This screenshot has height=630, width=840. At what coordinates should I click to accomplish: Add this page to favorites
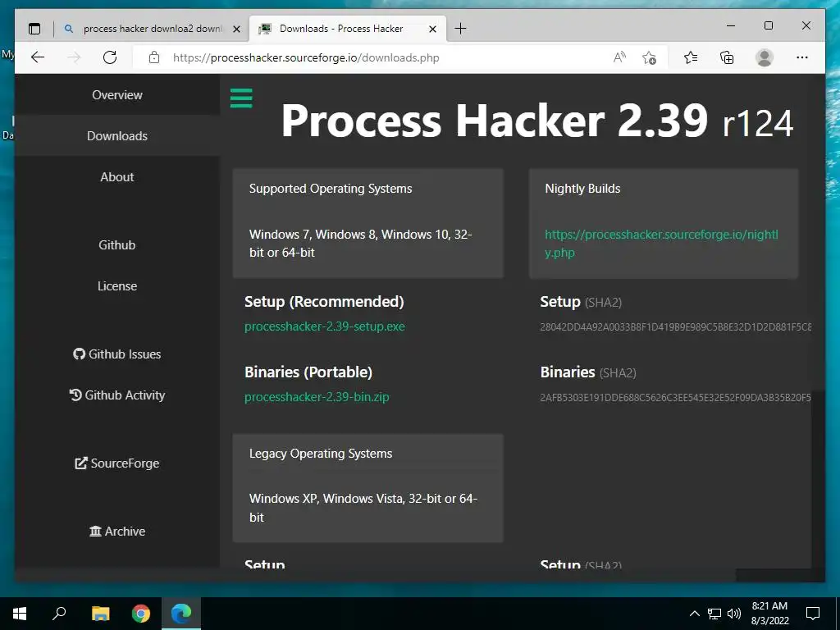coord(650,57)
